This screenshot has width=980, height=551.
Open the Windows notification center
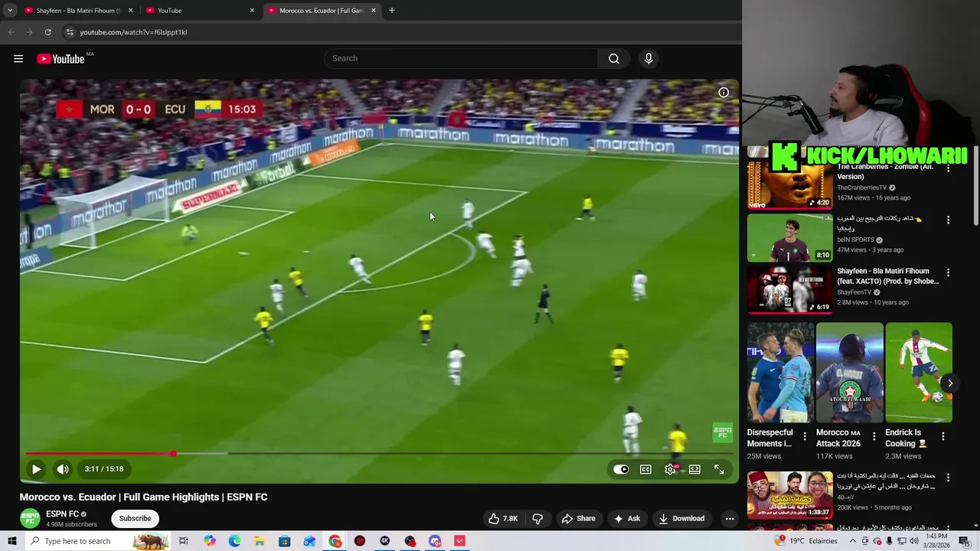pyautogui.click(x=964, y=541)
